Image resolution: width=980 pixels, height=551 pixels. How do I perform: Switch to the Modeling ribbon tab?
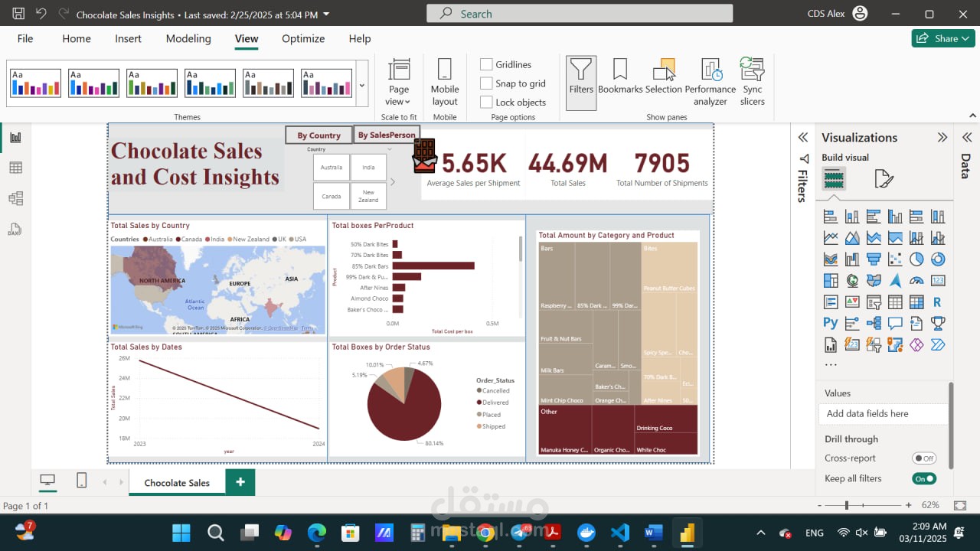click(x=188, y=38)
